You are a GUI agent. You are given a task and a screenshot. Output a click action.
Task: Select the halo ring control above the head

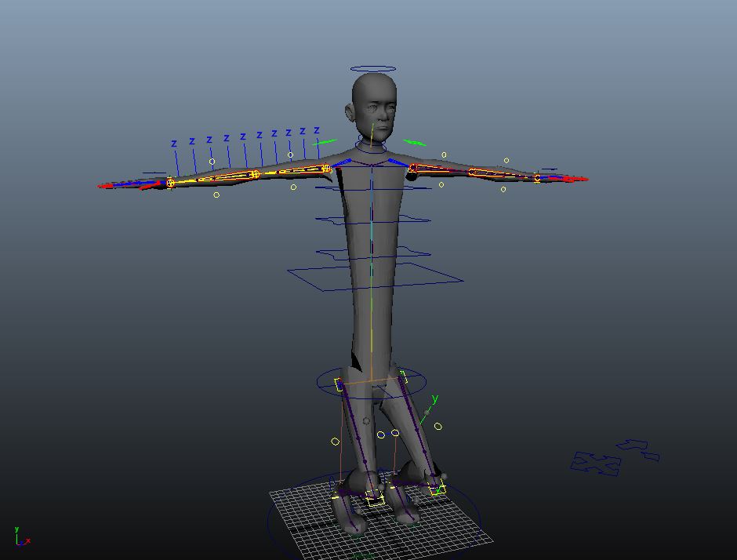(x=373, y=69)
